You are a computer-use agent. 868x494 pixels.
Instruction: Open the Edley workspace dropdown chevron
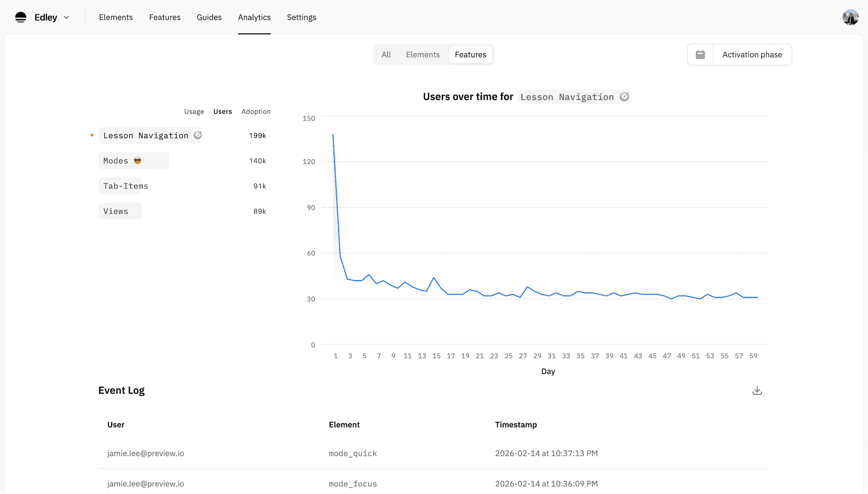coord(66,18)
